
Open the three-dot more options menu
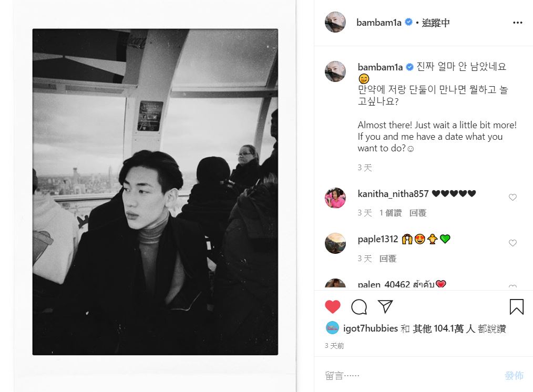517,23
